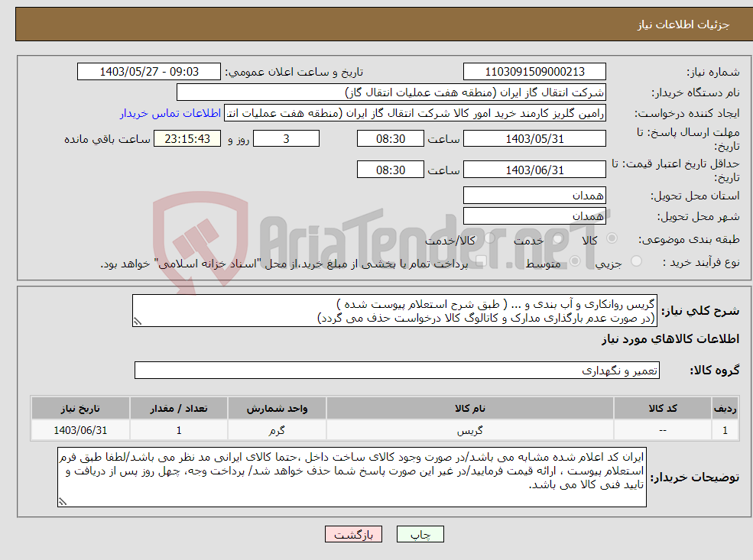Select the خدمت radio button
753x560 pixels.
point(557,238)
